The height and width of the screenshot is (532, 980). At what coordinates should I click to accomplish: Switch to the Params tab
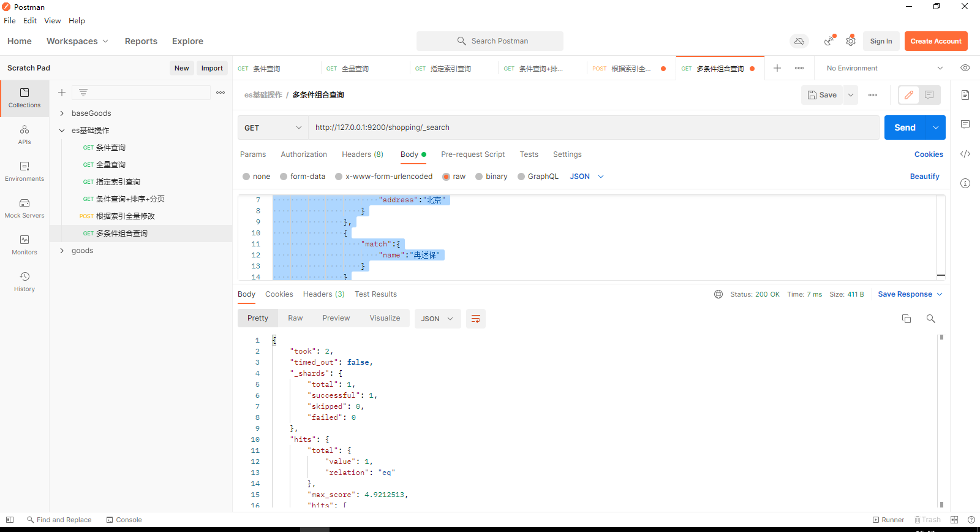(253, 154)
